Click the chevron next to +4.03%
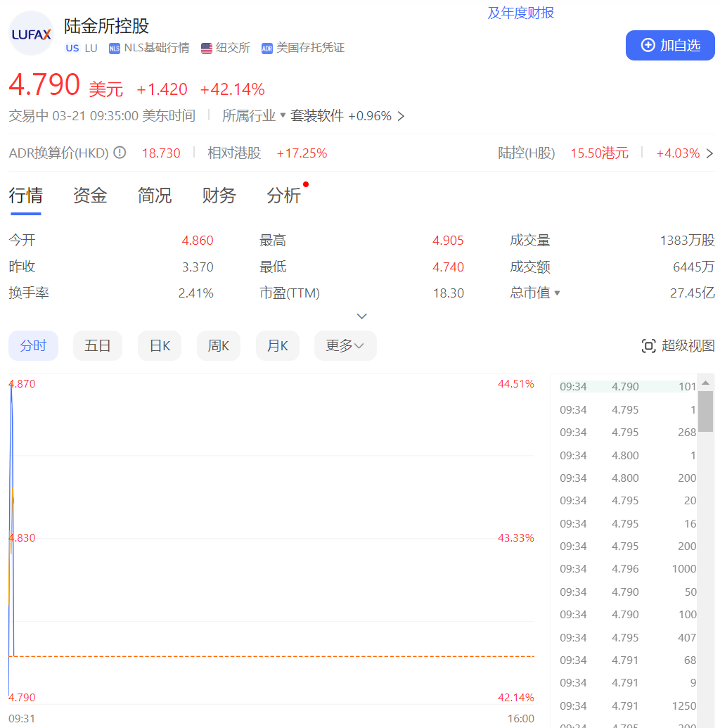This screenshot has width=720, height=728. 709,153
